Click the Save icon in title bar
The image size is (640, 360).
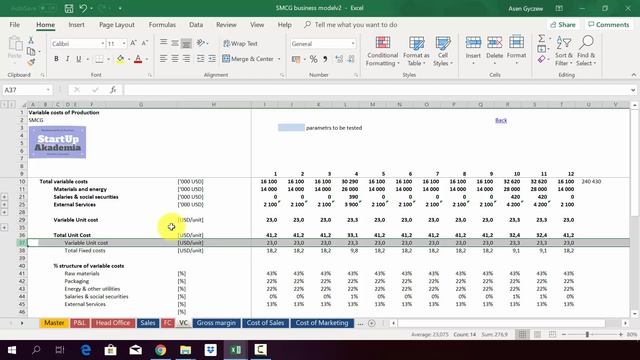tap(69, 8)
